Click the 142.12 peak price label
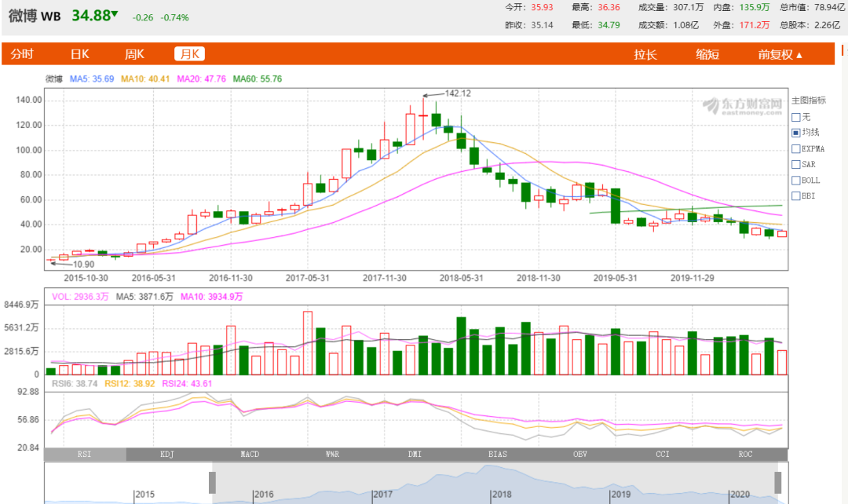 click(458, 93)
